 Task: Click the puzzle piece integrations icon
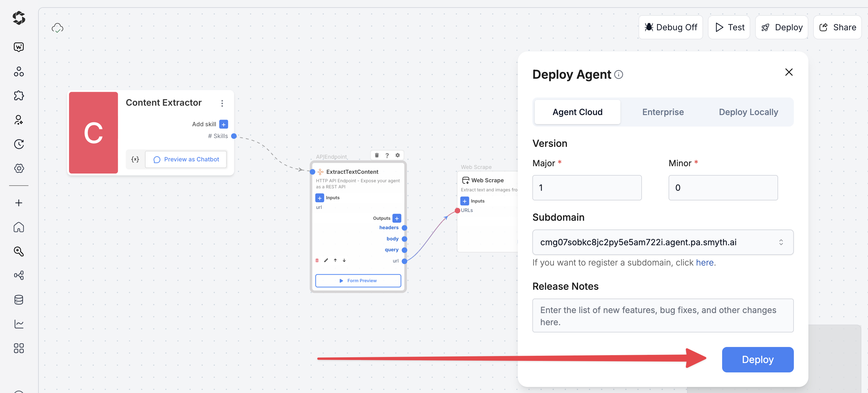click(x=19, y=96)
